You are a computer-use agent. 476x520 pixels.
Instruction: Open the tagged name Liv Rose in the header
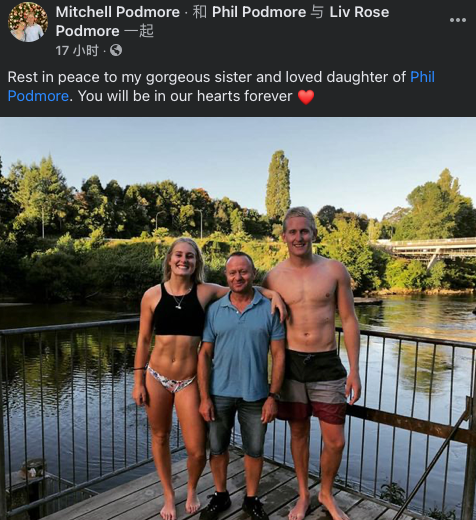tap(359, 12)
